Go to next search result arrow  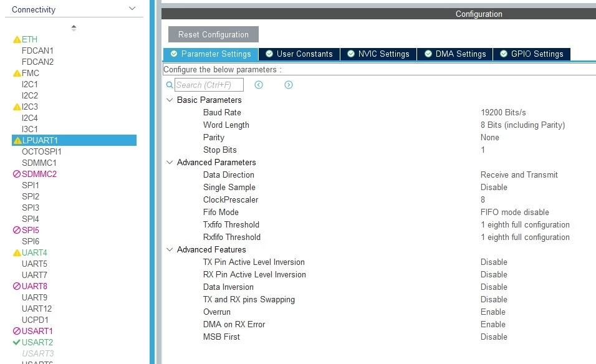(x=289, y=85)
